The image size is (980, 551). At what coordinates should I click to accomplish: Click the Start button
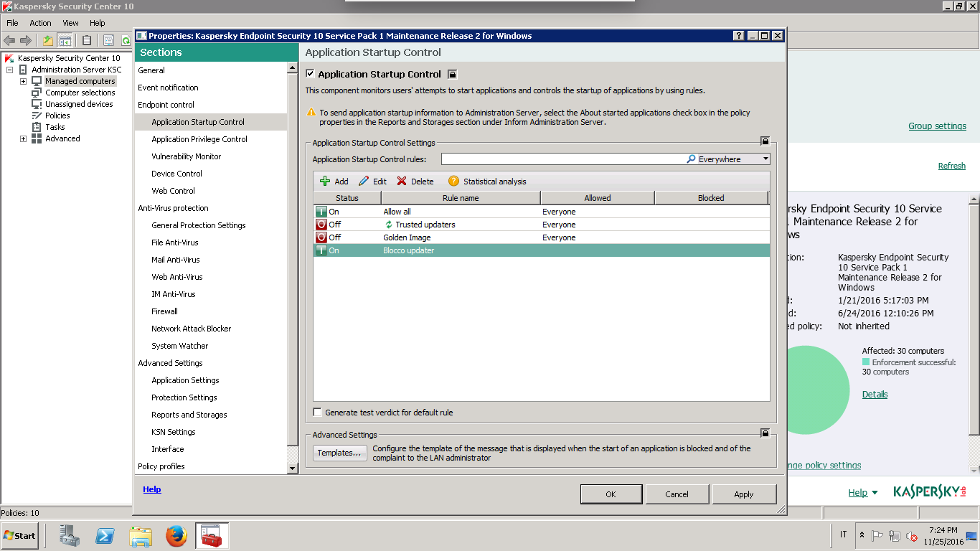tap(19, 536)
